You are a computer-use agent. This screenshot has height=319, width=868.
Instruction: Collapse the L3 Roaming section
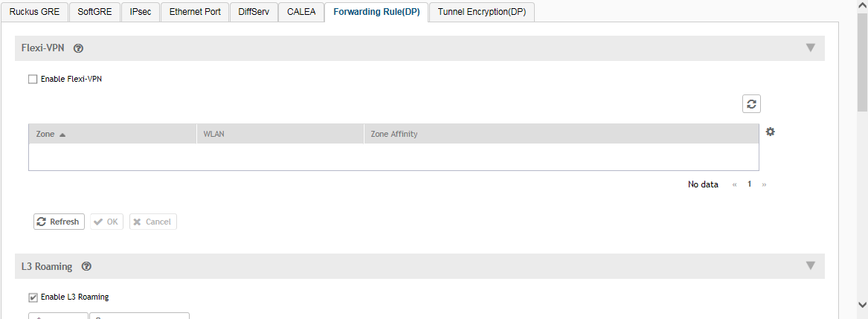(811, 266)
